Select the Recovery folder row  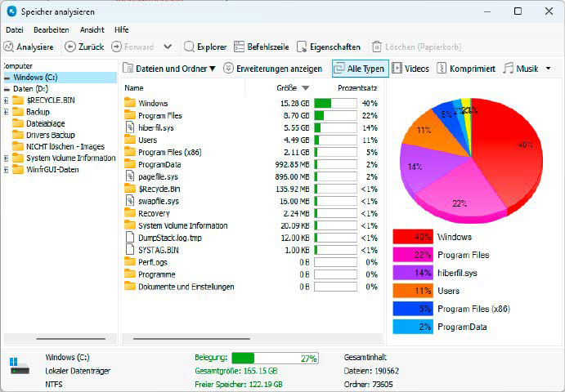tap(251, 213)
